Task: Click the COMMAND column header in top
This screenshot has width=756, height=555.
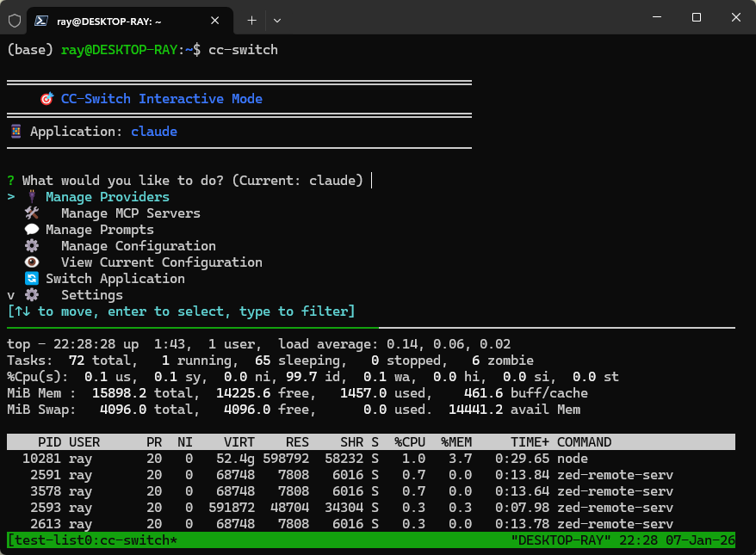Action: [584, 442]
